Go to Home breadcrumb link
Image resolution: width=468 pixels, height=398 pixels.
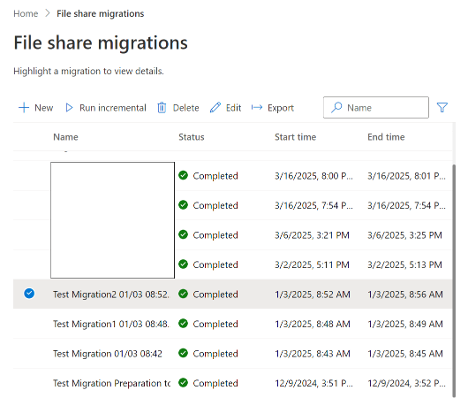pos(26,14)
